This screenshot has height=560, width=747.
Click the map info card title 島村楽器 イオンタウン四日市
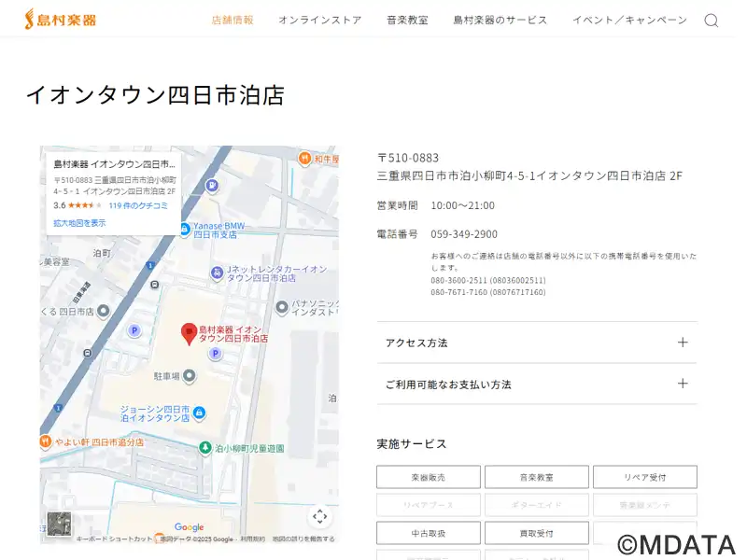click(114, 164)
